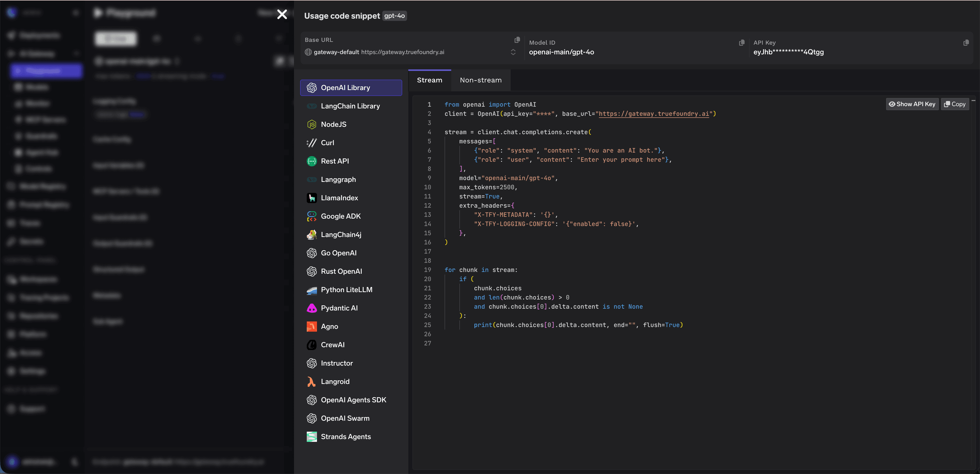Copy the API Key using its copy icon
Image resolution: width=980 pixels, height=474 pixels.
[x=966, y=43]
